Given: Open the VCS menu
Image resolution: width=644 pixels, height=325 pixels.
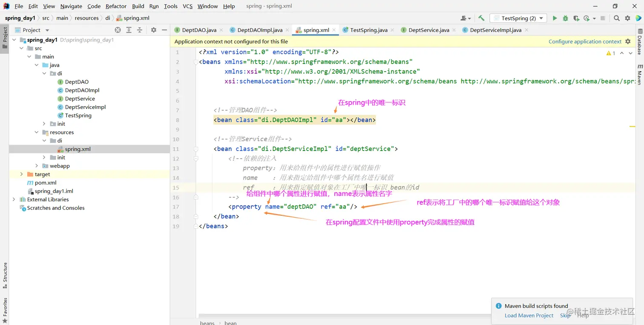Looking at the screenshot, I should click(x=187, y=6).
